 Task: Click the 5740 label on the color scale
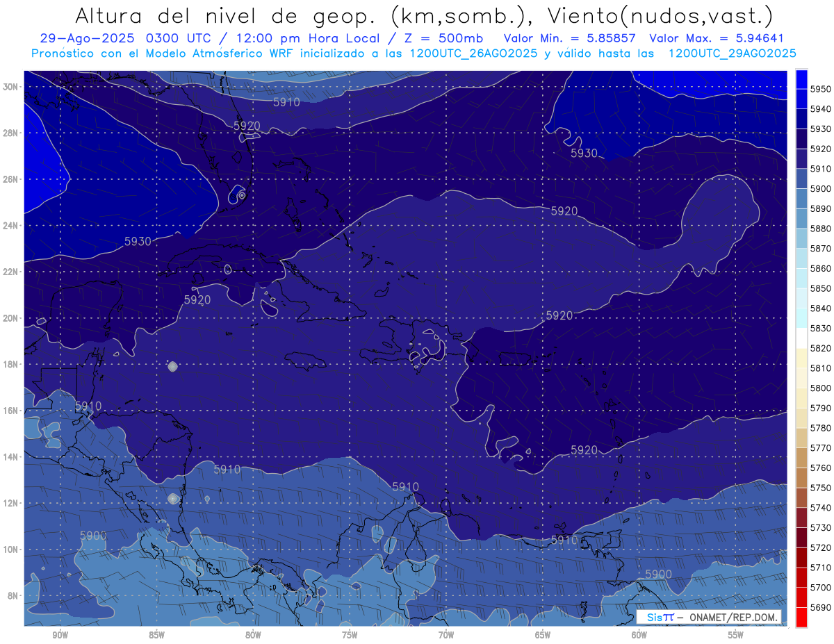click(821, 507)
